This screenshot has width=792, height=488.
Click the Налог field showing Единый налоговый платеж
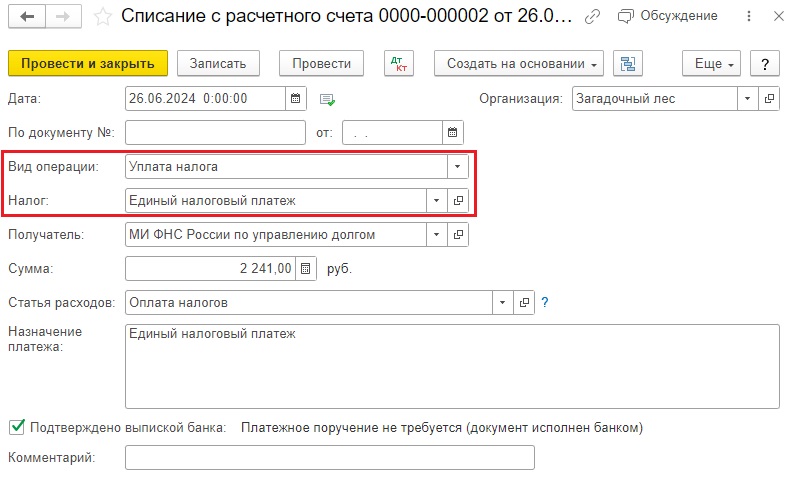pos(276,201)
